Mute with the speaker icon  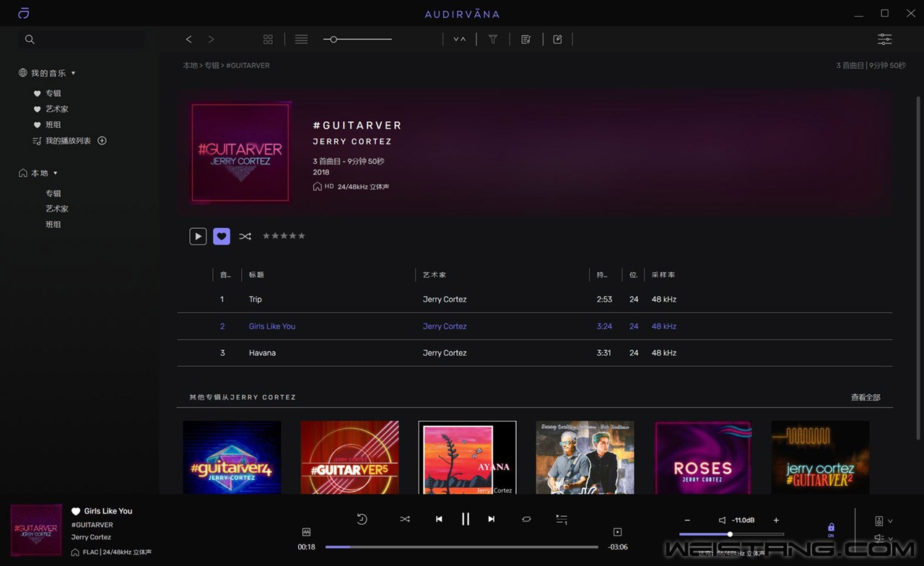point(722,520)
